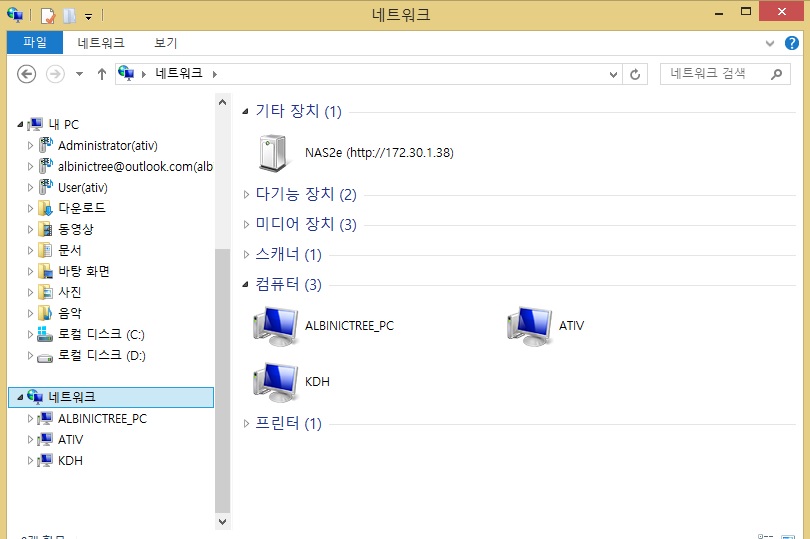Click the back navigation arrow
The image size is (810, 539).
pyautogui.click(x=26, y=74)
